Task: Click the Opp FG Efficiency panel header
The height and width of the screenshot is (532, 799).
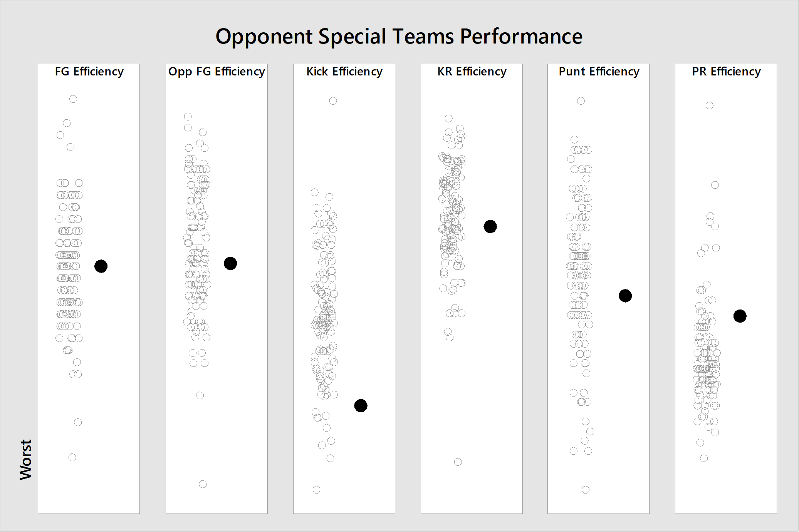Action: [217, 71]
